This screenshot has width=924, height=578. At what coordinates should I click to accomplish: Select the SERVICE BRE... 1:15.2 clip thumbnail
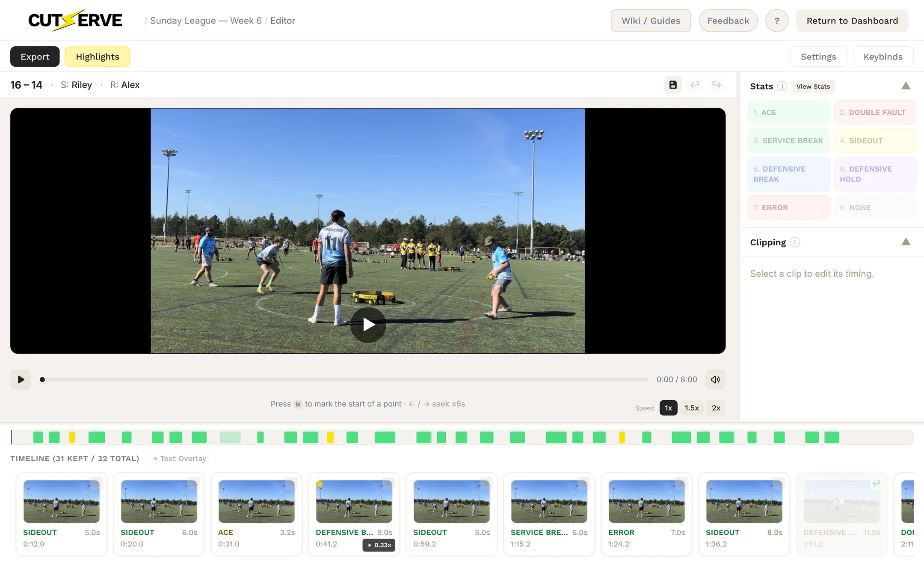point(549,501)
